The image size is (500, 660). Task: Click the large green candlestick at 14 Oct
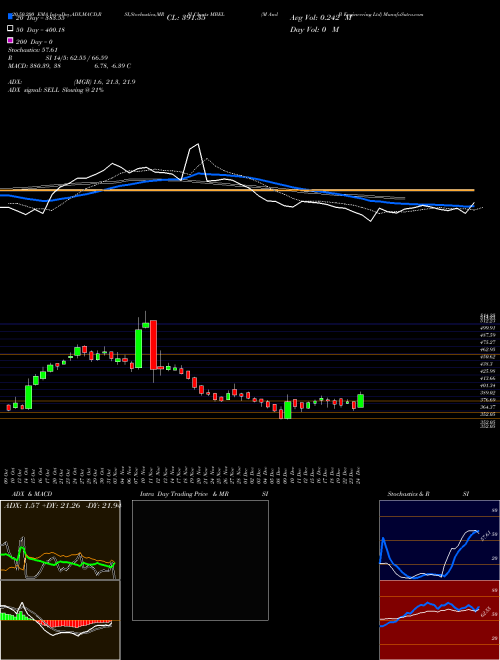[29, 397]
